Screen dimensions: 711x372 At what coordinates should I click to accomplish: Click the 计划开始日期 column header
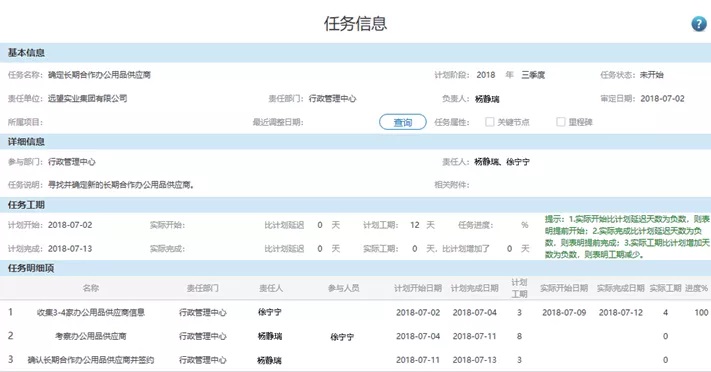pos(418,288)
